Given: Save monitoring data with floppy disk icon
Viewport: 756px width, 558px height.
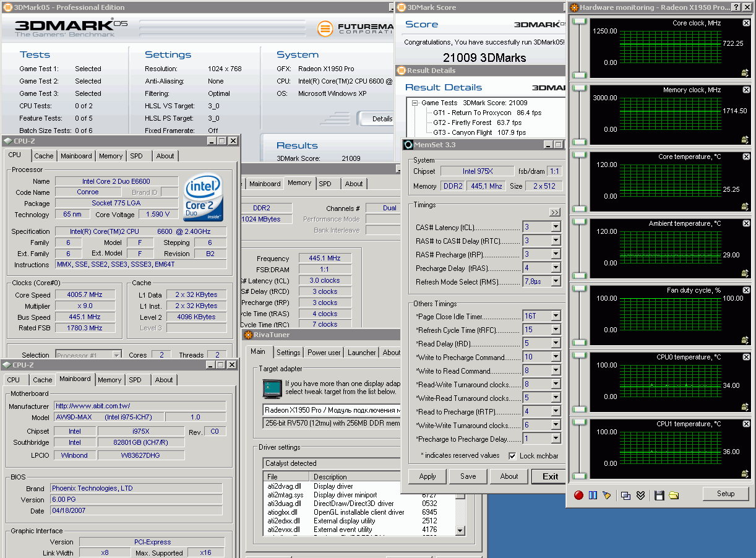Looking at the screenshot, I should click(659, 495).
